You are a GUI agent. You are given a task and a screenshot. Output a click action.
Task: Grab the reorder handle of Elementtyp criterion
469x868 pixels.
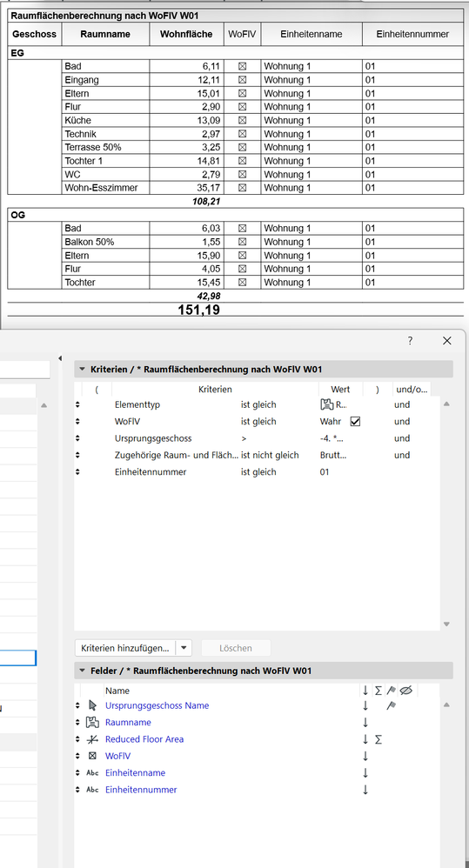pos(77,404)
